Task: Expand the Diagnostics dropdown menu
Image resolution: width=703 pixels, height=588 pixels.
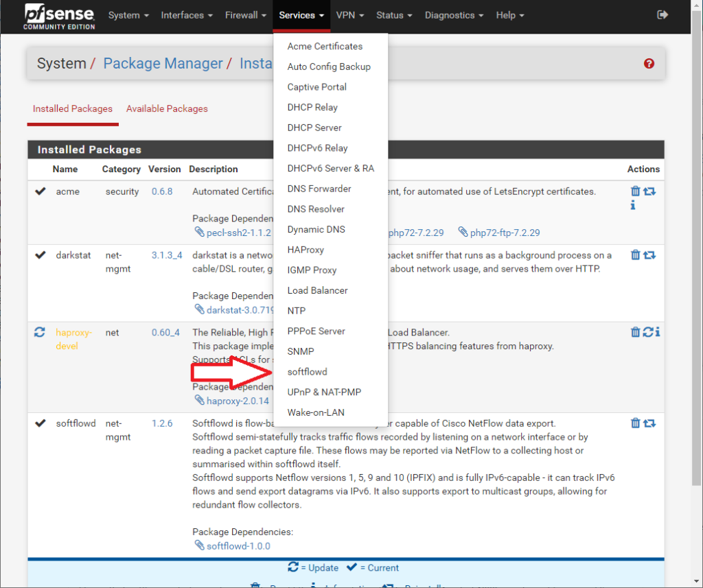Action: tap(454, 15)
